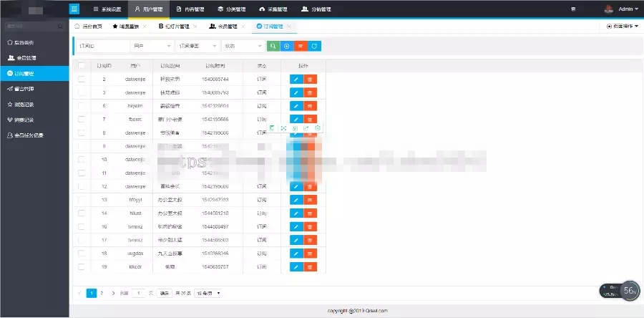Edit subscription row ID 12

(x=296, y=186)
